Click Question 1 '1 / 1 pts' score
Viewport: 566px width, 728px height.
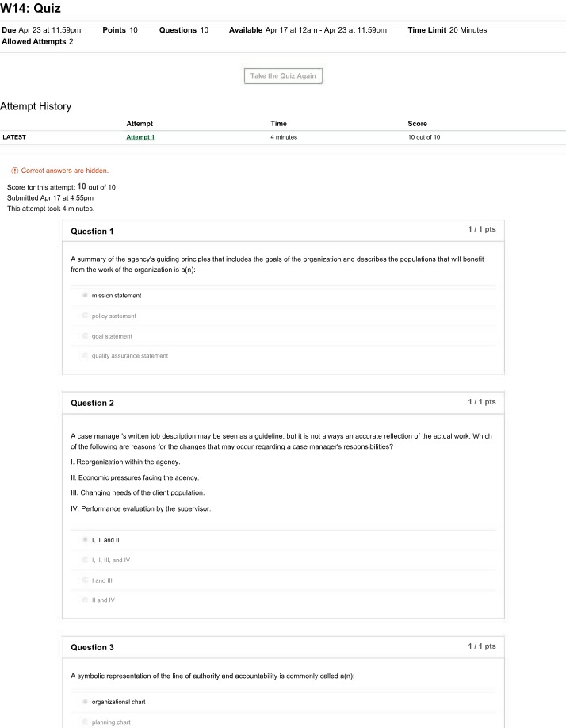click(x=481, y=229)
